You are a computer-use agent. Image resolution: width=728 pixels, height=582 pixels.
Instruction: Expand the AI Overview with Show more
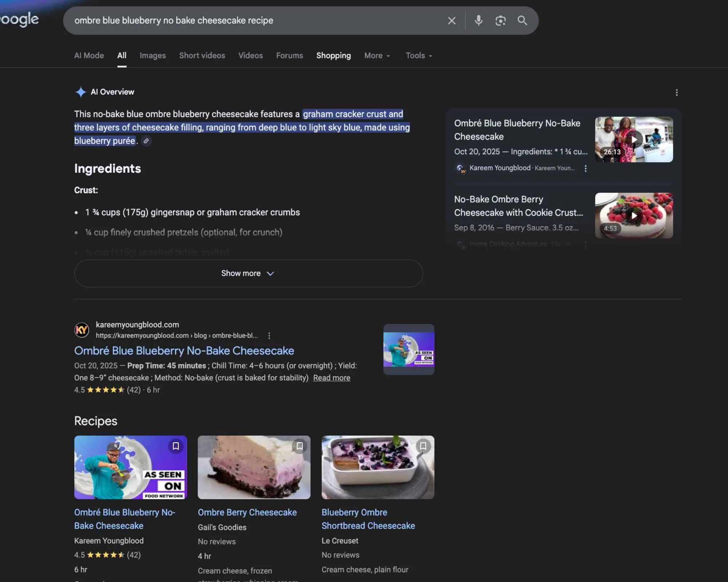(x=248, y=273)
